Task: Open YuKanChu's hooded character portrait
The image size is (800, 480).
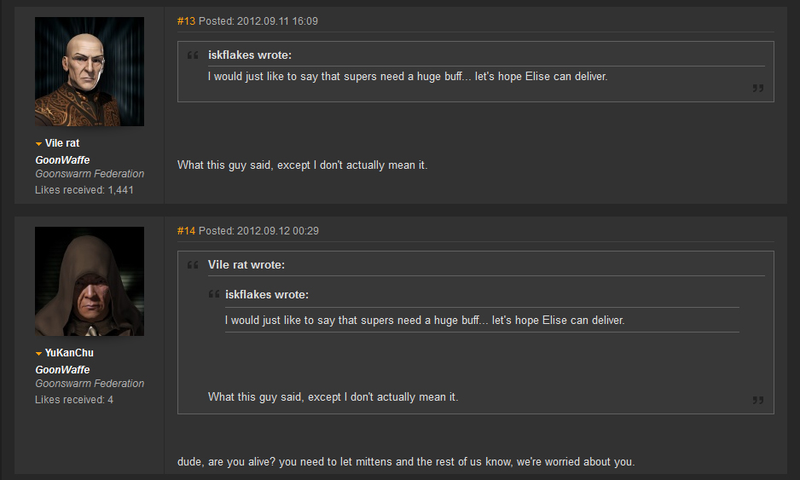Action: [x=89, y=281]
